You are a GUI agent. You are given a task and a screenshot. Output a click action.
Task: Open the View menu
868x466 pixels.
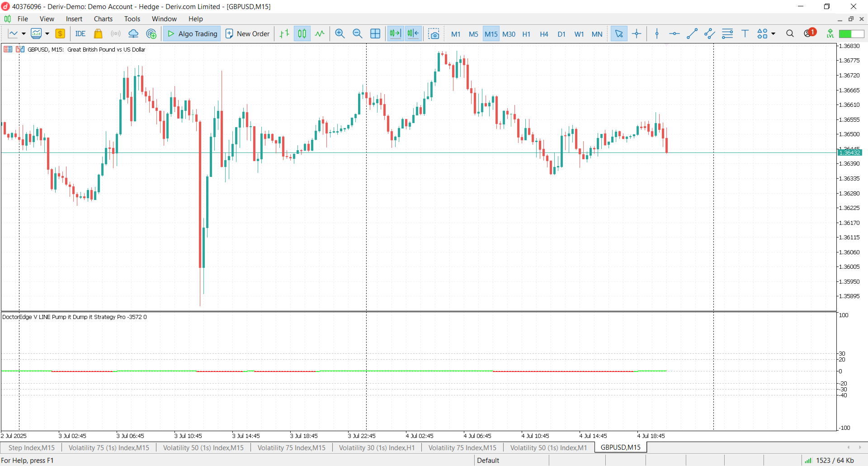tap(47, 19)
